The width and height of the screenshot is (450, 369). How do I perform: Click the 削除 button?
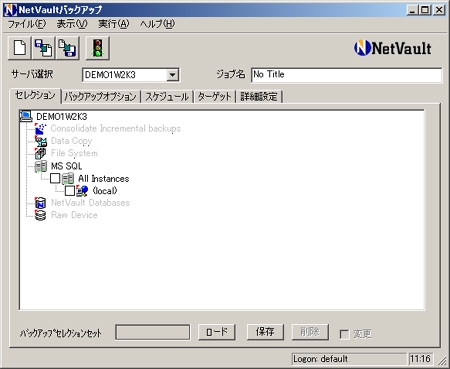(310, 332)
